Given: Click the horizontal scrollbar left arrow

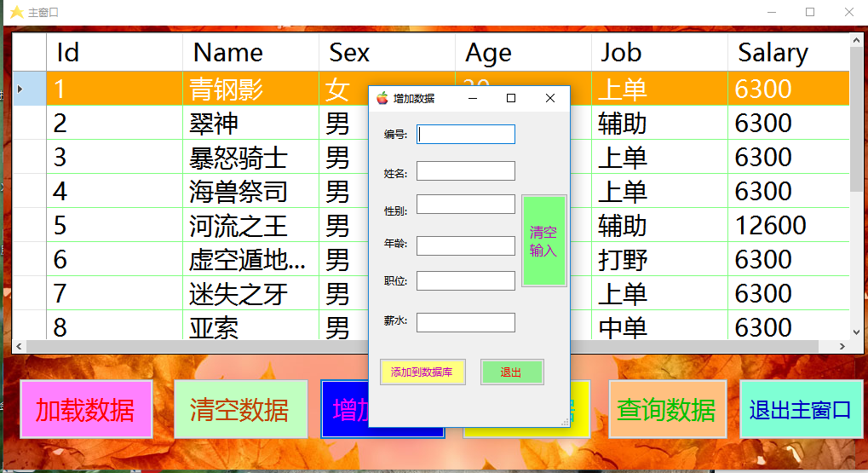Looking at the screenshot, I should click(x=20, y=346).
